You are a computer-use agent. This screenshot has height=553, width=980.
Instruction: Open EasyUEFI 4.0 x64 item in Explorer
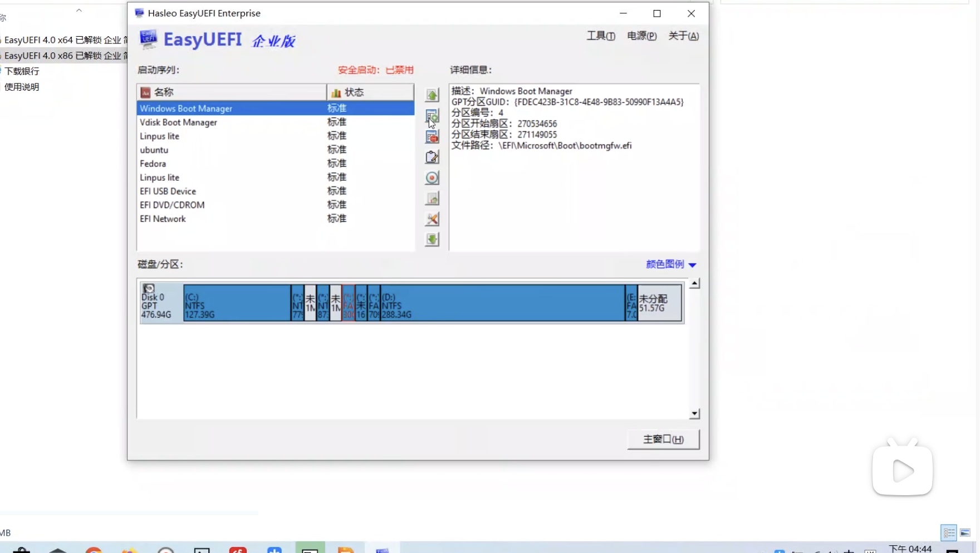[66, 40]
